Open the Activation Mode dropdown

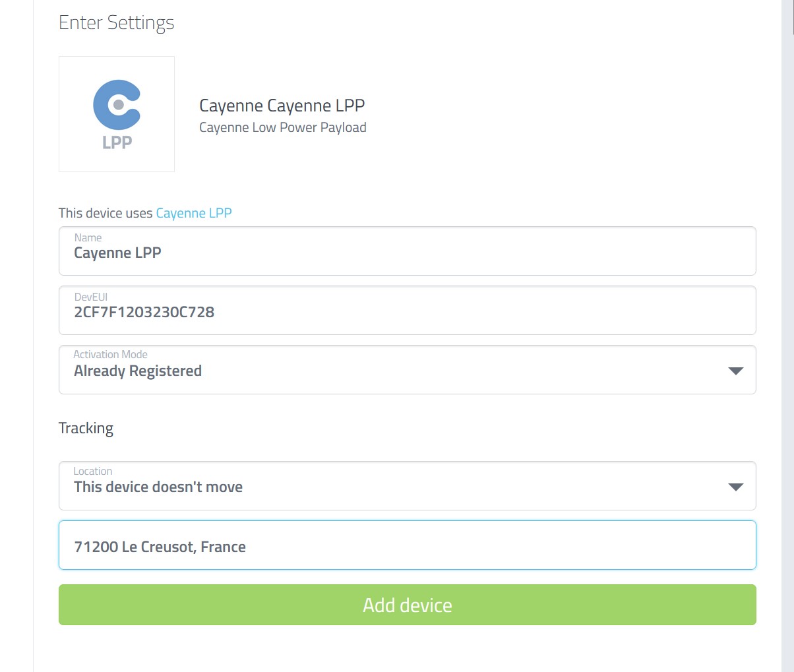point(407,370)
